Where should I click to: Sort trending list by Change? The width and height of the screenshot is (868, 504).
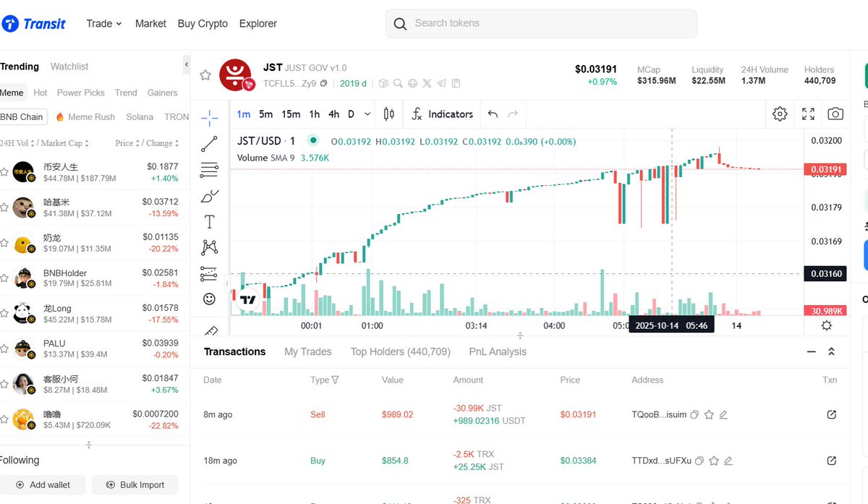(162, 143)
